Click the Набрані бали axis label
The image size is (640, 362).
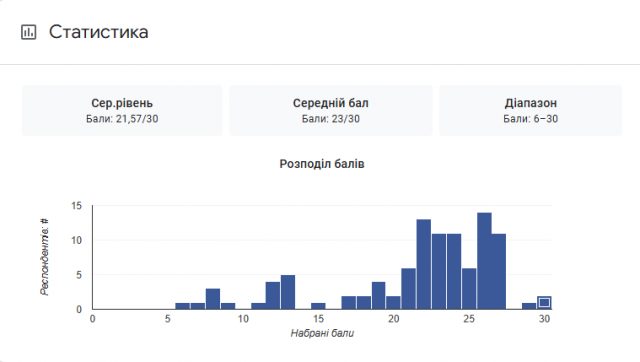[322, 333]
